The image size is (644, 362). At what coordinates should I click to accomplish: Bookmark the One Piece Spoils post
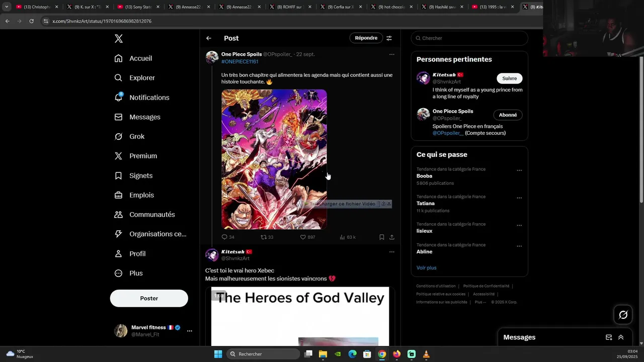tap(381, 237)
